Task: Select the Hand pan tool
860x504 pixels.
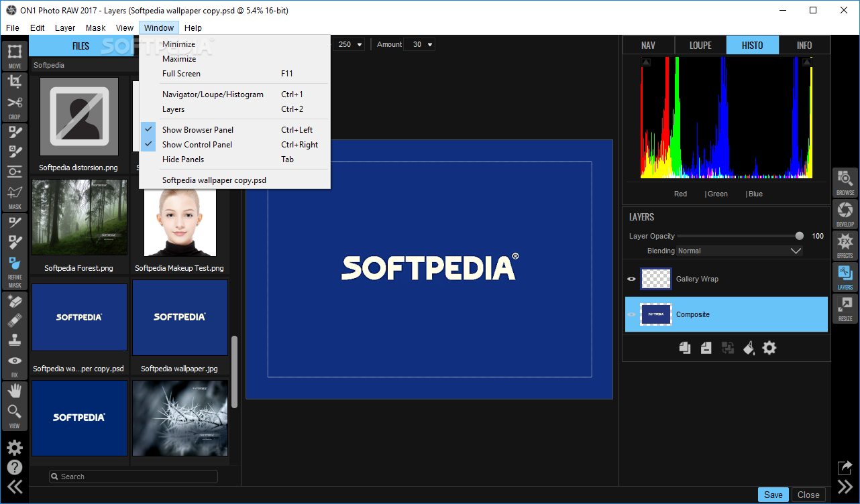Action: (x=15, y=391)
